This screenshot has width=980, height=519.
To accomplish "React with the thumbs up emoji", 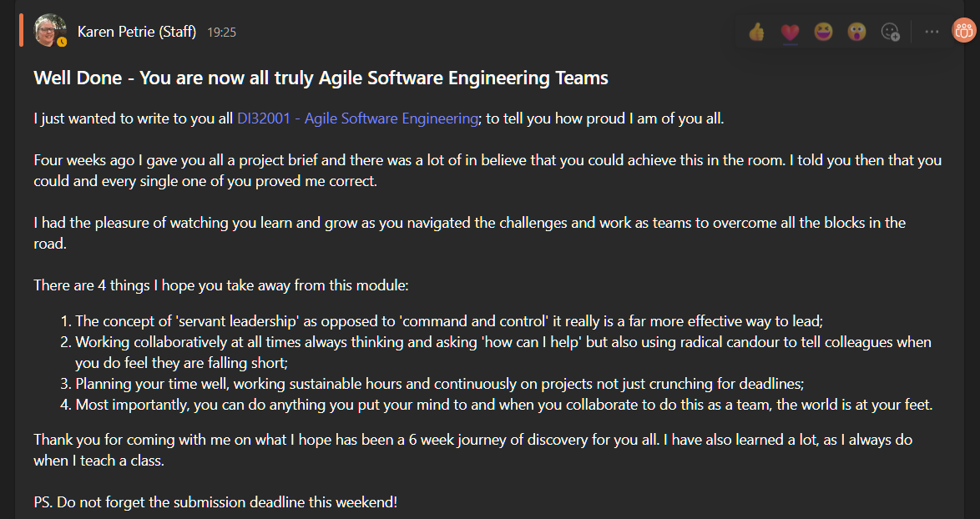I will click(x=756, y=31).
